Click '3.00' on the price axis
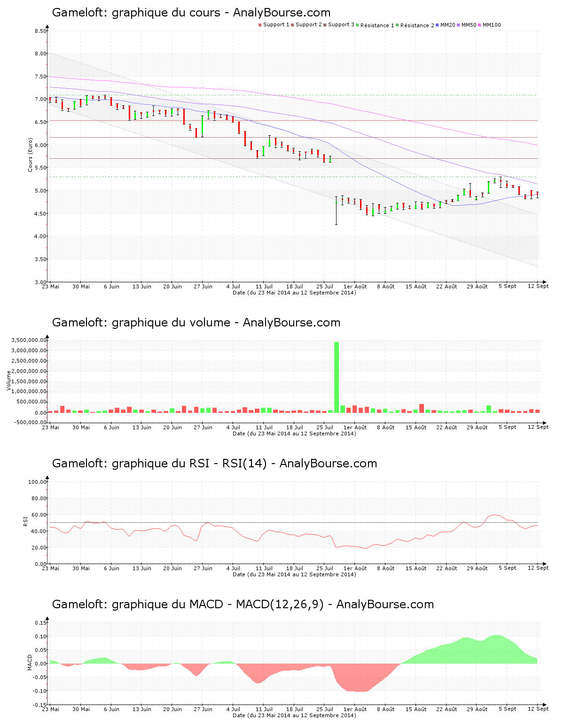The image size is (564, 728). coord(40,282)
